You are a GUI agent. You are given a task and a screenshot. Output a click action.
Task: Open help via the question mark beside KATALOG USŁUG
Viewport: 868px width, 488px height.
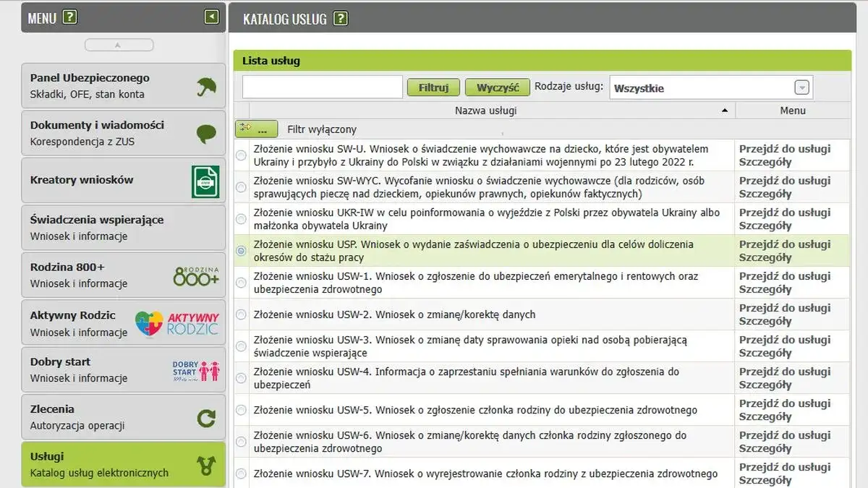(341, 18)
